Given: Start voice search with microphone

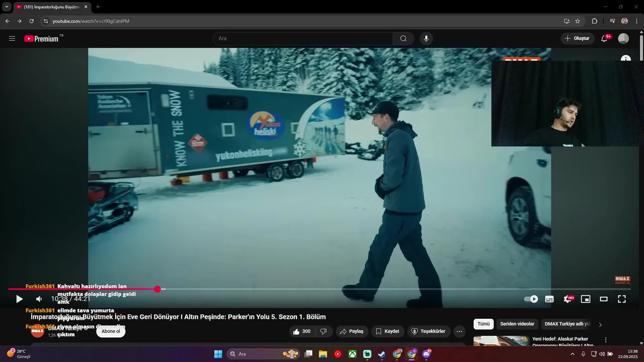Looking at the screenshot, I should coord(426,39).
